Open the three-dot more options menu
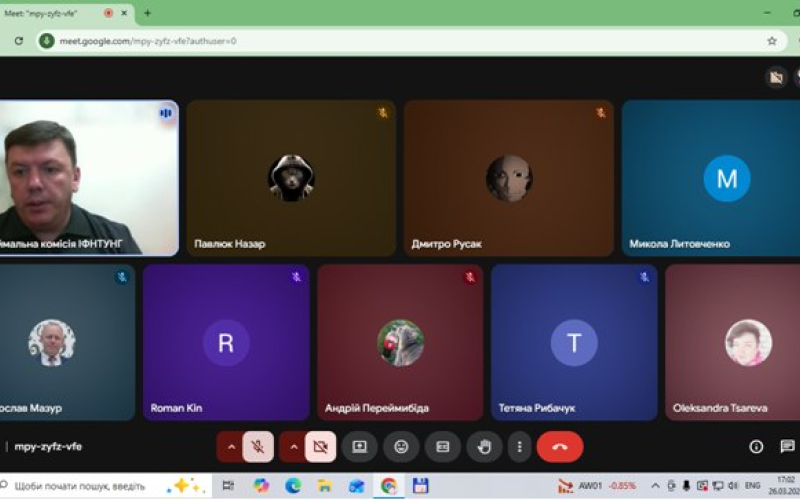Screen dimensions: 800x500 coord(519,447)
